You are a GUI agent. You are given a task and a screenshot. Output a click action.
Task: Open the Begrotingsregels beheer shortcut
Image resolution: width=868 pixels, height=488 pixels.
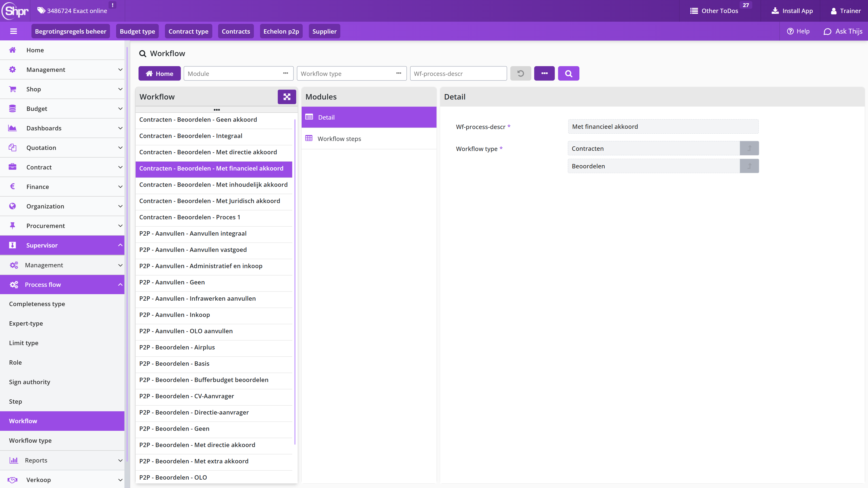coord(71,31)
